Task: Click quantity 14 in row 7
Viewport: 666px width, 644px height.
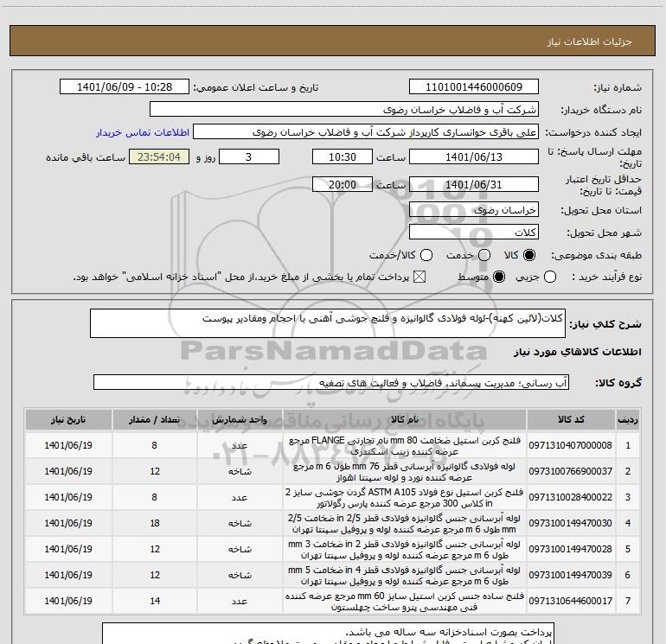Action: pyautogui.click(x=155, y=601)
